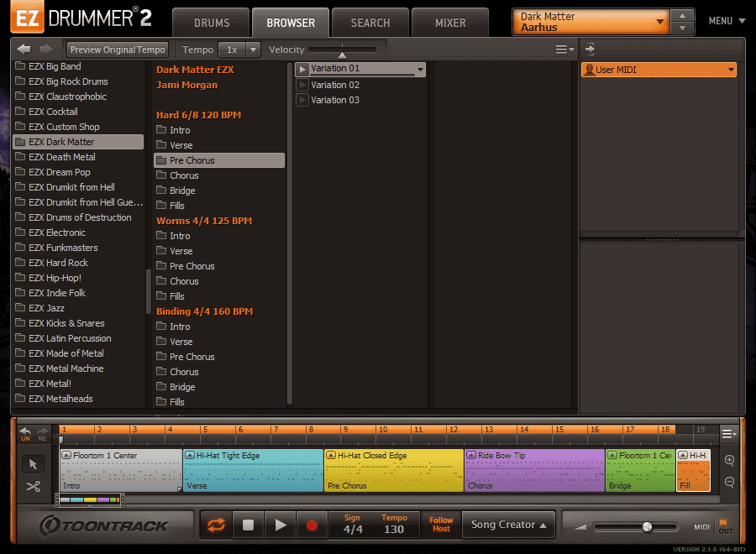Switch to the MIXER tab
Viewport: 756px width, 554px height.
point(450,23)
